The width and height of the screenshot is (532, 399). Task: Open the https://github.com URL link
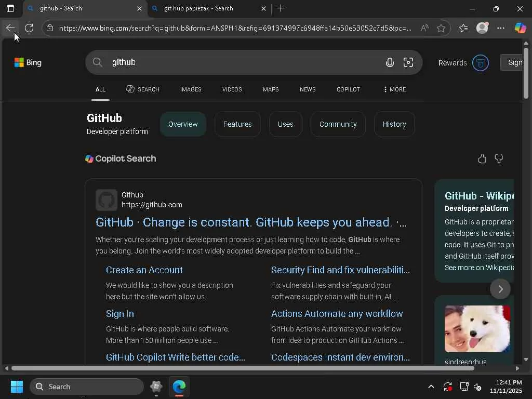[x=152, y=205]
